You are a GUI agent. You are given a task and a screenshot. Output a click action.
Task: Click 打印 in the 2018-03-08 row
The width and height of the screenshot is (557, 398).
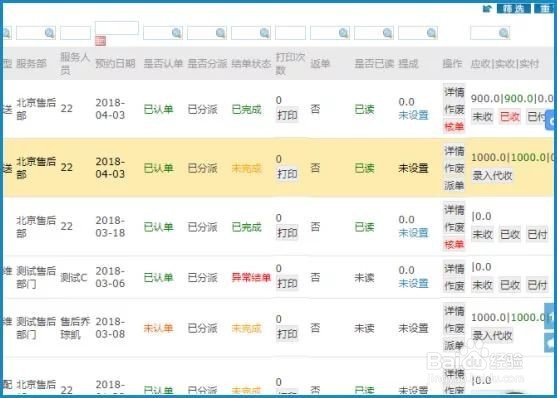(x=287, y=334)
